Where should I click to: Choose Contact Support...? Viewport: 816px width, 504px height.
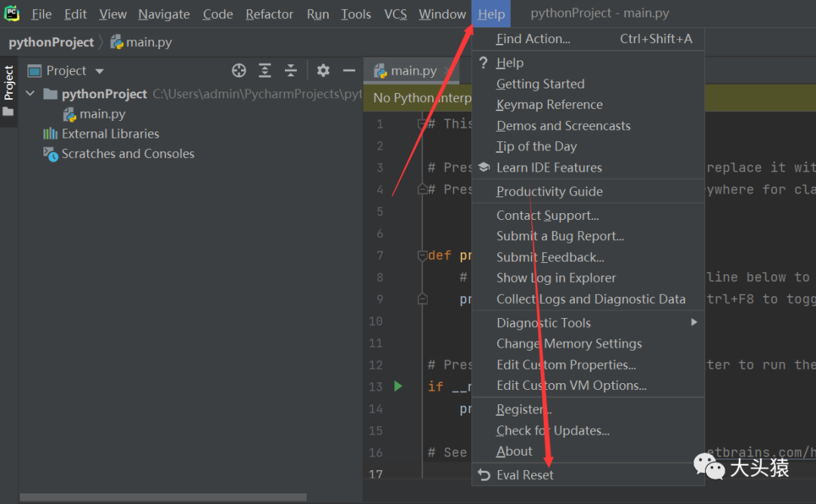588,215
